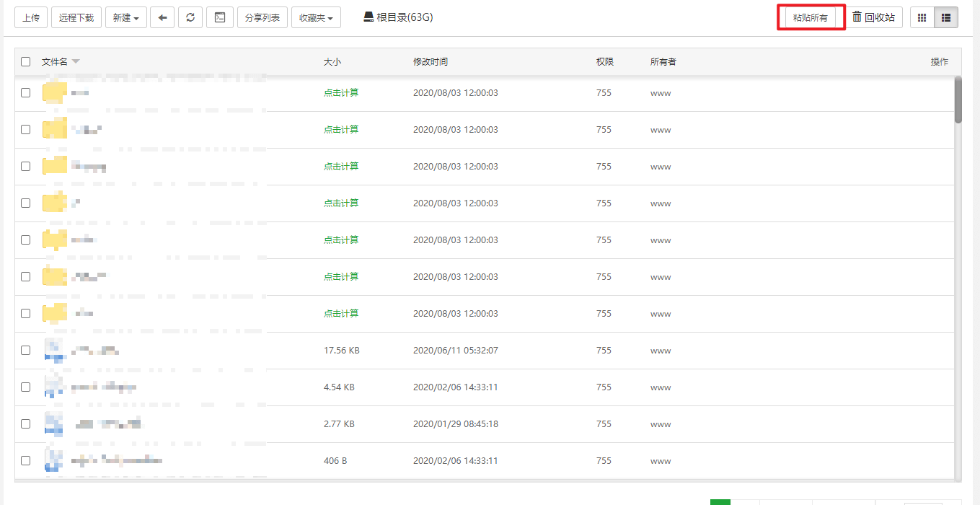Click the 粘贴所有 button
Viewport: 980px width, 505px height.
[x=811, y=18]
